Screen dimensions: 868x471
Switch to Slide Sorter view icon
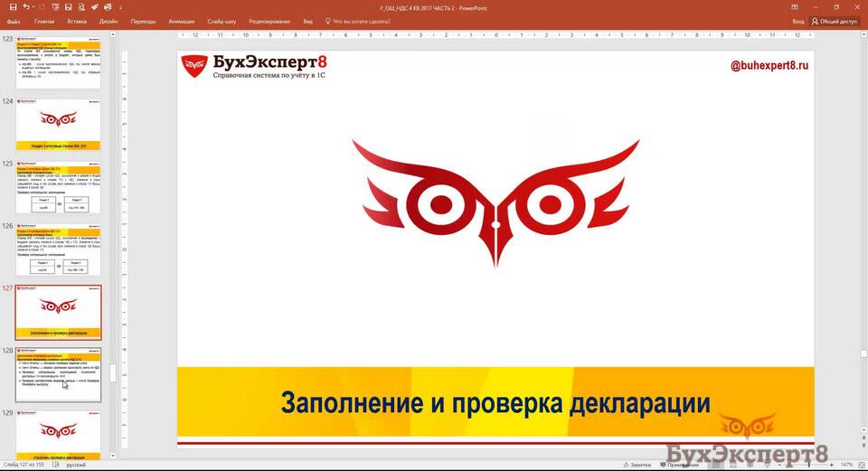click(x=732, y=465)
